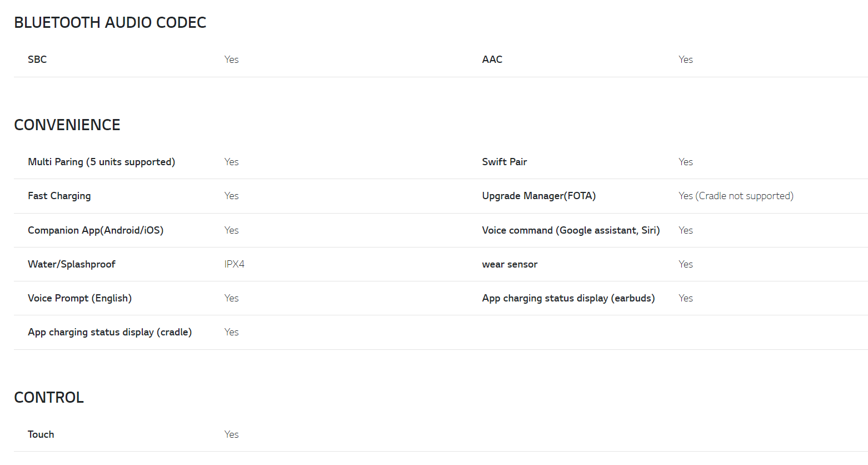Click the Touch control label
The width and height of the screenshot is (868, 465).
coord(41,434)
